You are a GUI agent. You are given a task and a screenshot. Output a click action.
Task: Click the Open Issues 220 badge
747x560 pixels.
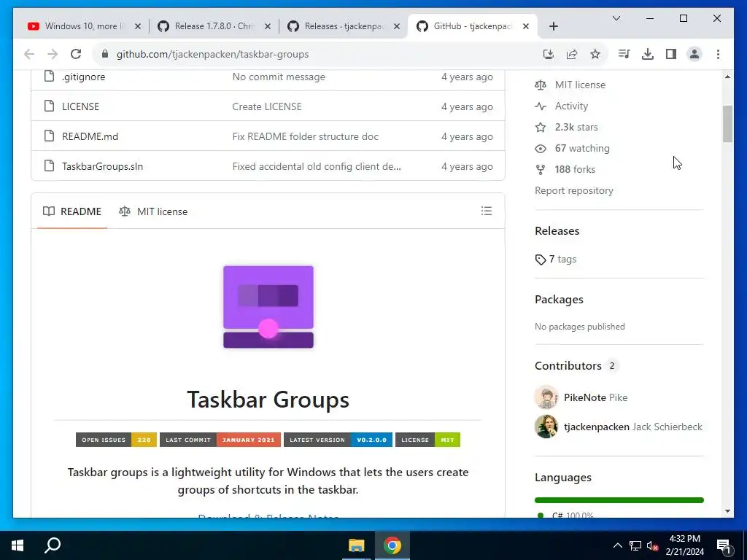[x=116, y=440]
